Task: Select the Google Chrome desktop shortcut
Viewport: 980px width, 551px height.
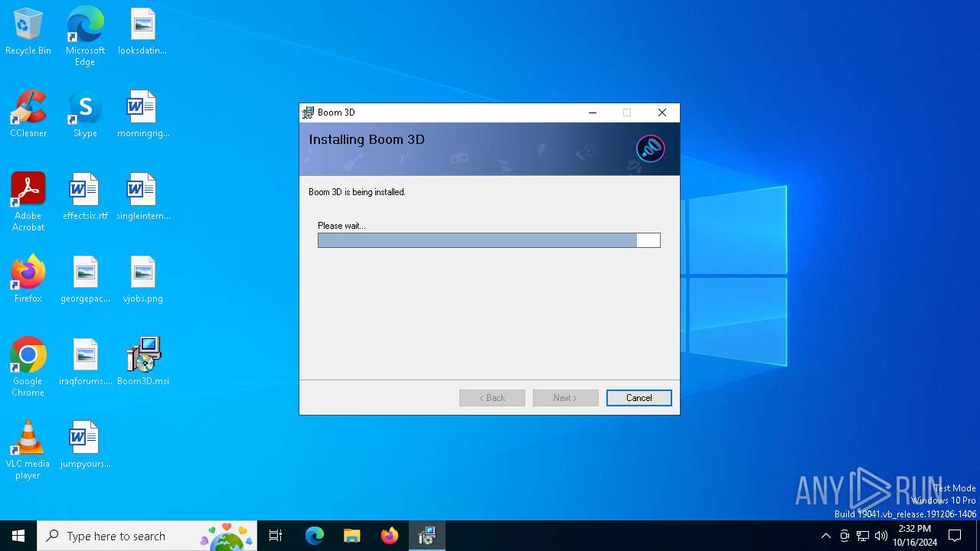Action: (x=28, y=367)
